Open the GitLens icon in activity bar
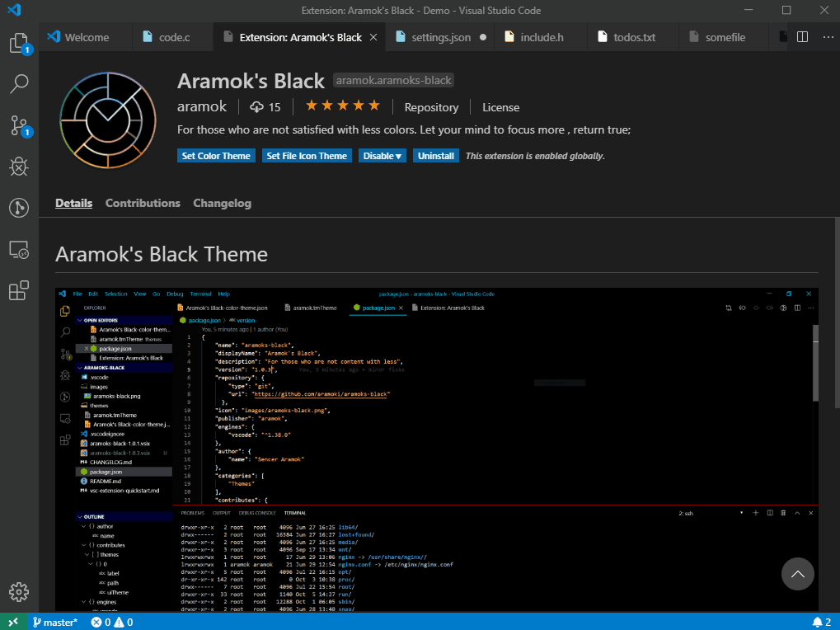Viewport: 840px width, 630px height. pos(19,208)
